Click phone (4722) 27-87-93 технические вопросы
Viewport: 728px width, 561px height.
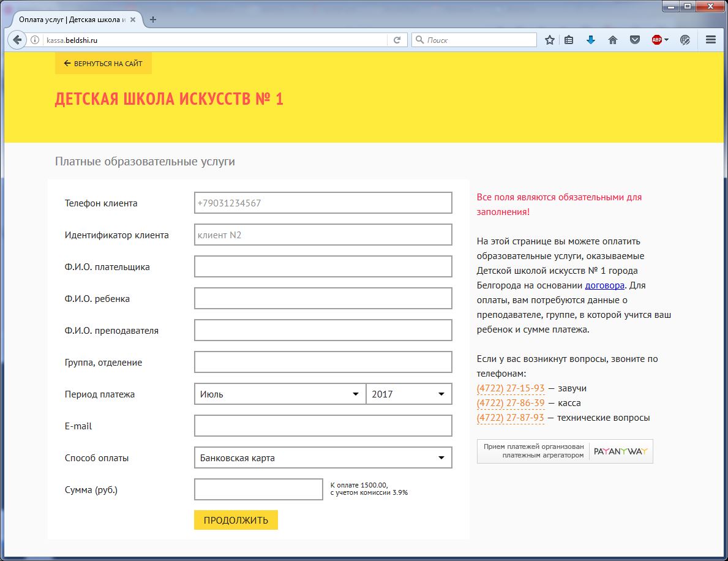510,418
